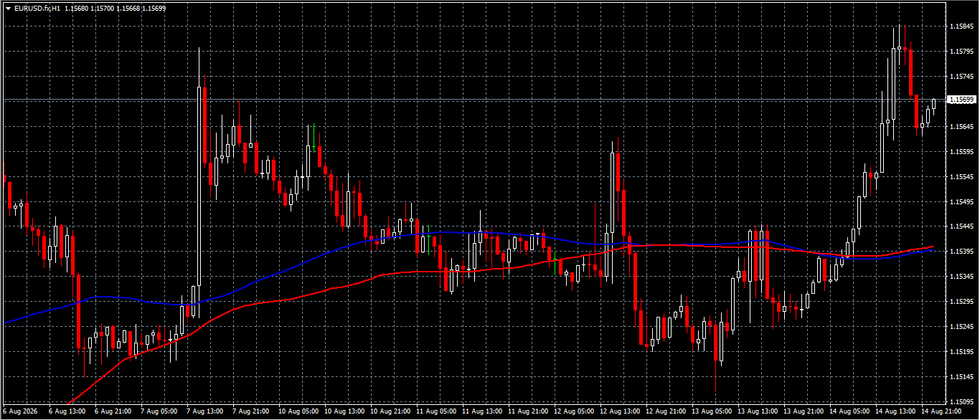Click the 12 Aug 21:00 time label
The image size is (980, 420).
pos(665,412)
